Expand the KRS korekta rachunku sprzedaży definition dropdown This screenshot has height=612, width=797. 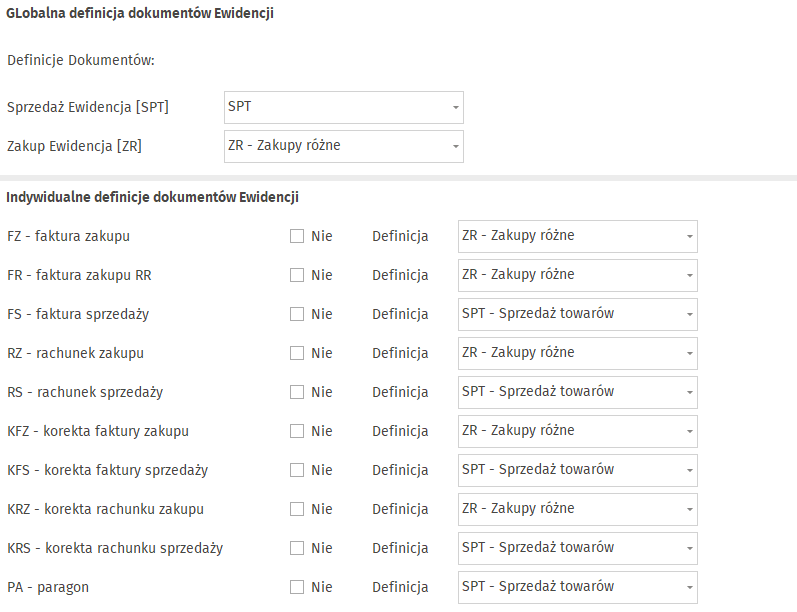click(577, 548)
